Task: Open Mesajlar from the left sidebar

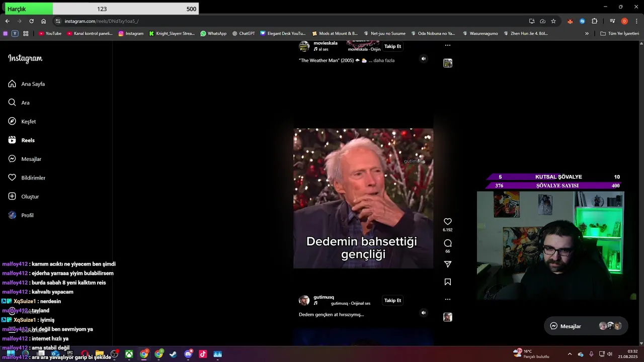Action: tap(25, 159)
